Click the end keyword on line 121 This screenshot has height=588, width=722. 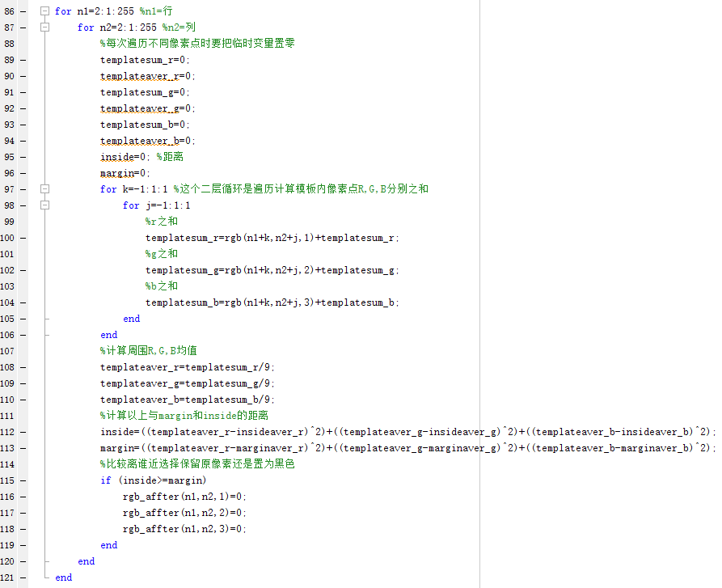click(64, 577)
